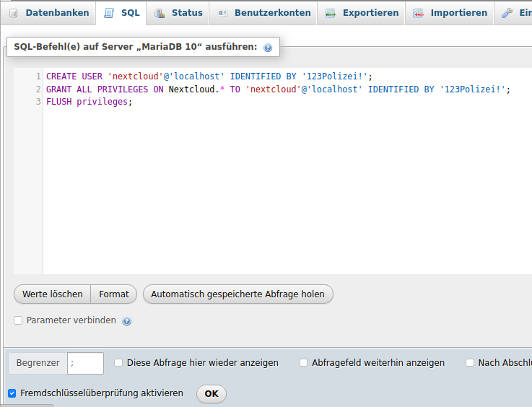The width and height of the screenshot is (532, 407).
Task: Click the SQL document icon
Action: (109, 13)
